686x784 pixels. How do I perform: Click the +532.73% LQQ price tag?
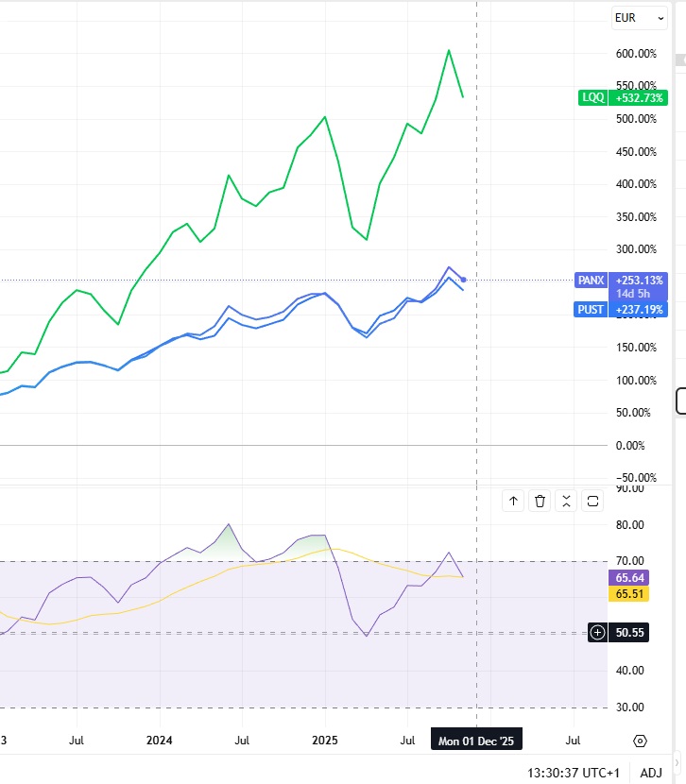tap(640, 97)
